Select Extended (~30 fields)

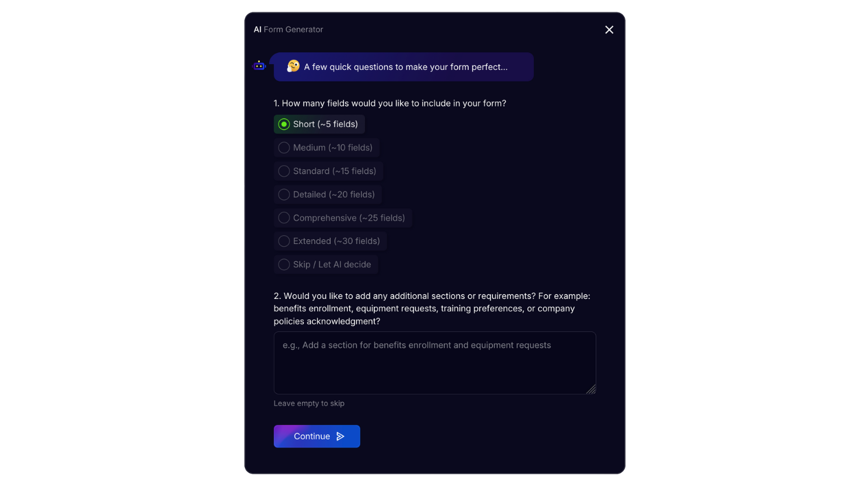coord(330,241)
